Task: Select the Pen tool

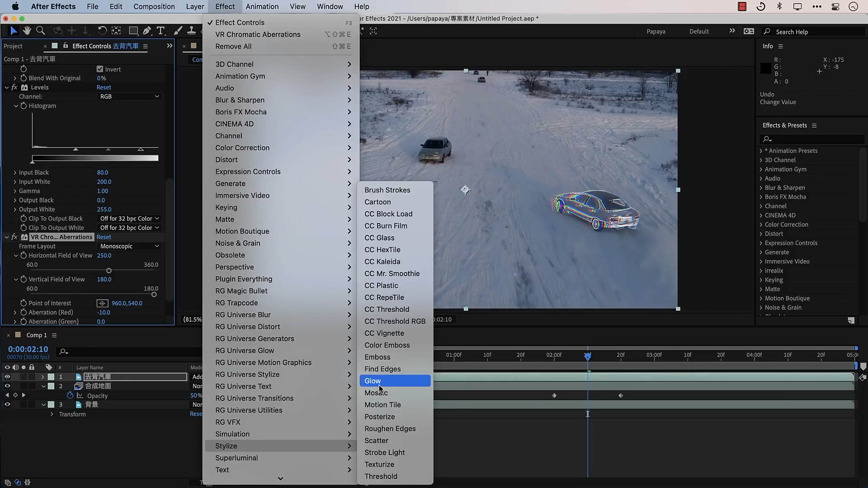Action: 147,31
